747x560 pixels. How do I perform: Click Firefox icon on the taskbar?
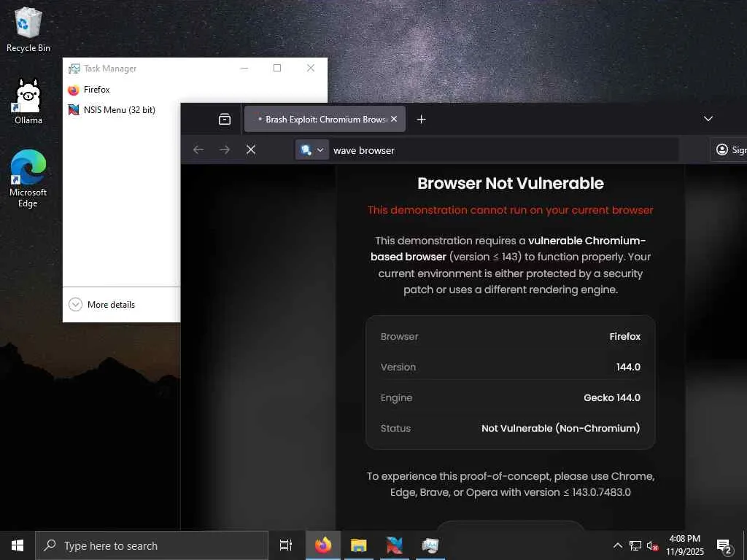click(x=323, y=545)
